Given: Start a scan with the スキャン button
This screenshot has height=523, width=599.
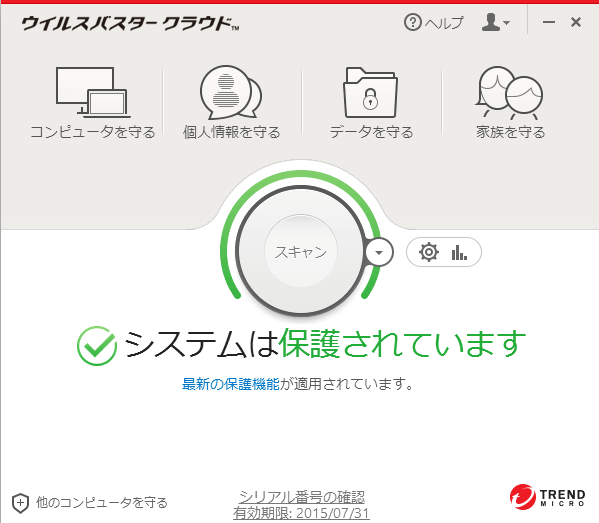Looking at the screenshot, I should (301, 251).
